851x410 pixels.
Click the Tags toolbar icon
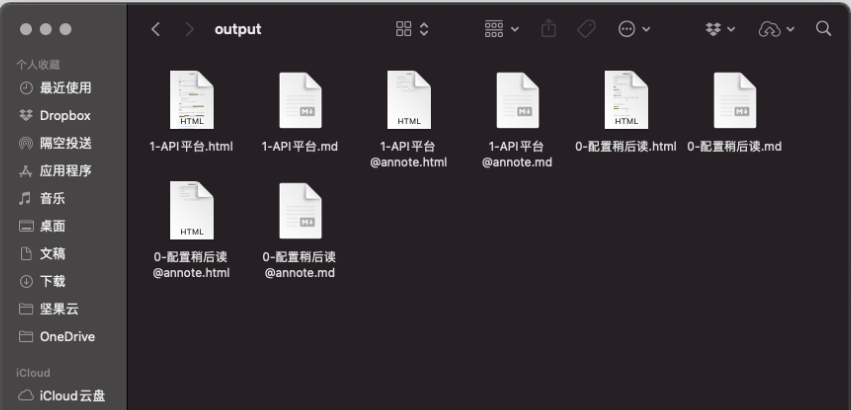[x=587, y=29]
